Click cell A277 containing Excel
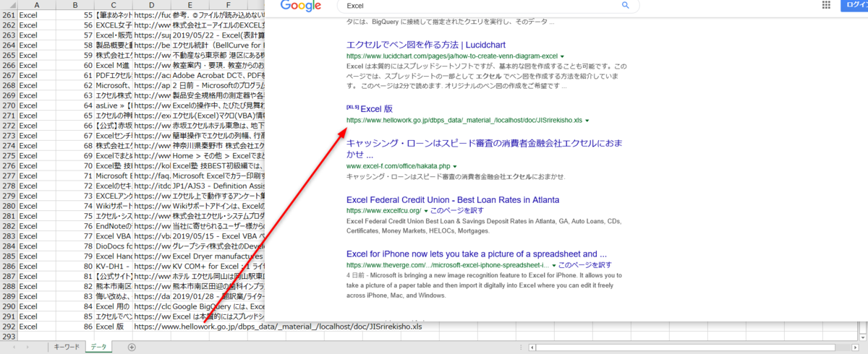Viewport: 868px width, 354px height. (x=36, y=175)
